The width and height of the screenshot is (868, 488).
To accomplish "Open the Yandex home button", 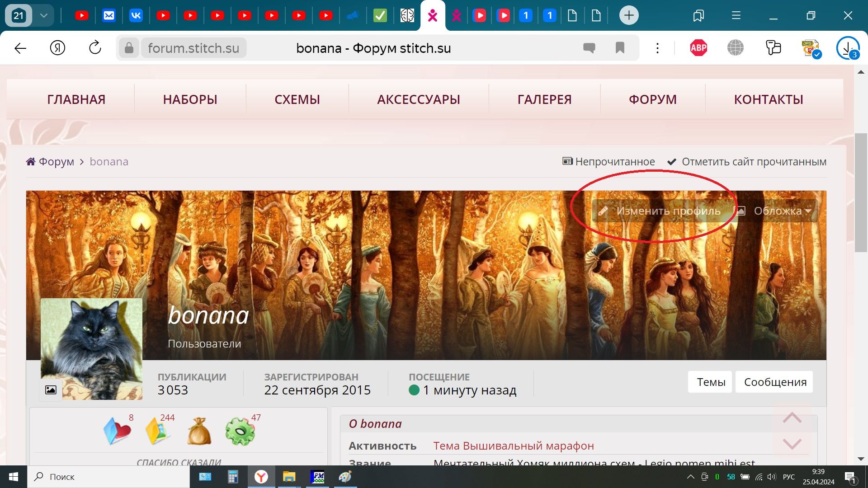I will tap(57, 48).
